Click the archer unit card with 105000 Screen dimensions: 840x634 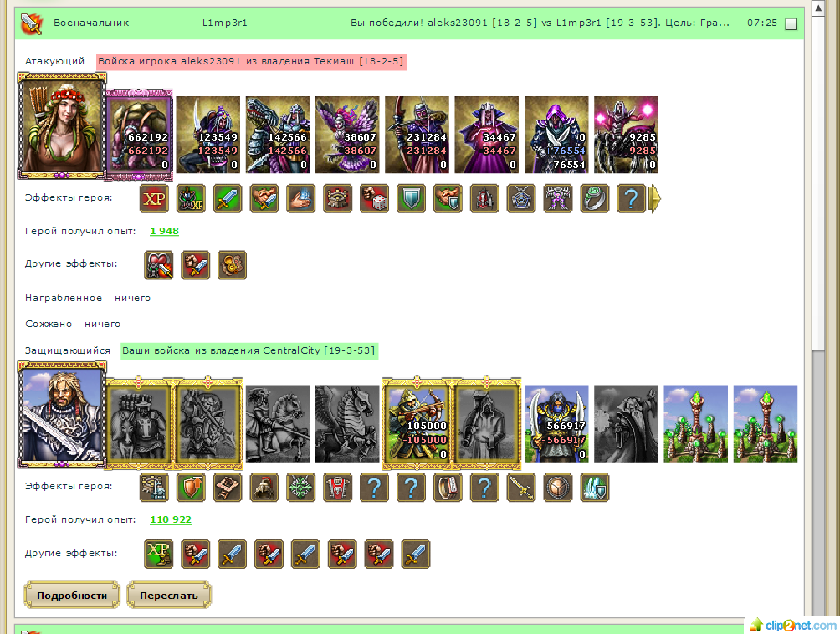[x=417, y=423]
